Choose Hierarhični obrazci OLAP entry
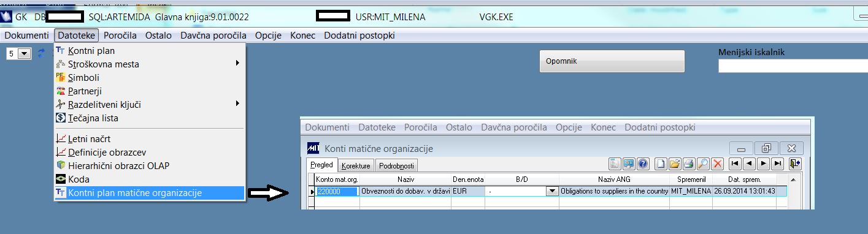This screenshot has width=868, height=234. (150, 165)
